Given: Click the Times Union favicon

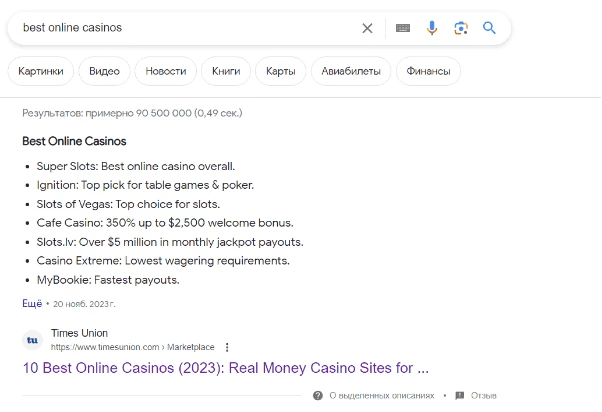Looking at the screenshot, I should 32,340.
